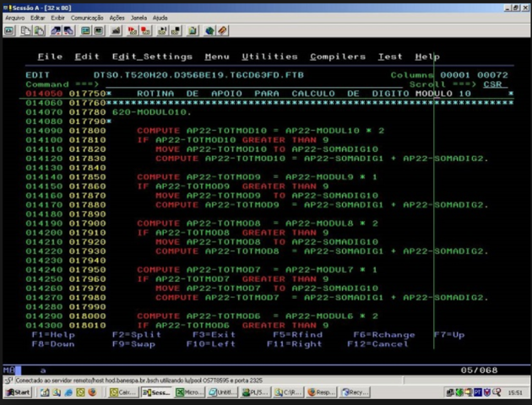Image resolution: width=532 pixels, height=405 pixels.
Task: Open the ISPF File action bar menu
Action: pyautogui.click(x=50, y=57)
